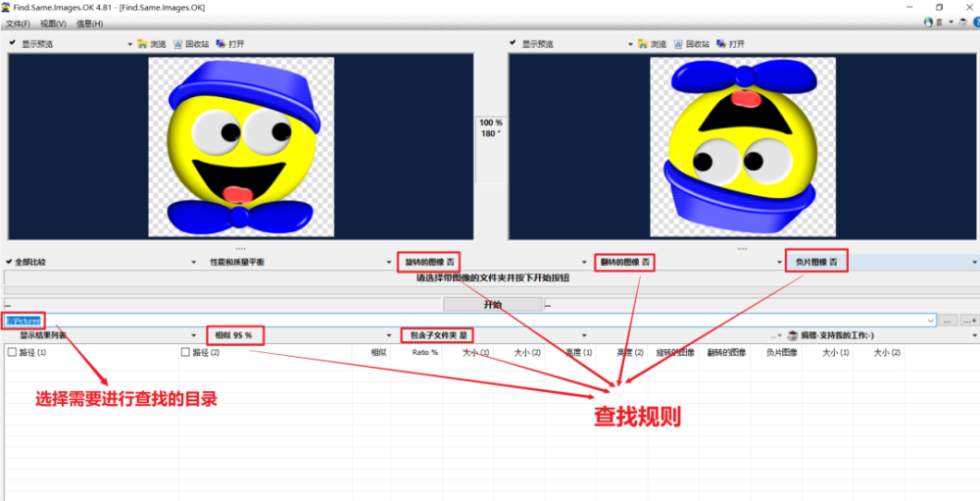The height and width of the screenshot is (501, 980).
Task: Open the 包含子文件夹 是 dropdown
Action: [x=494, y=336]
